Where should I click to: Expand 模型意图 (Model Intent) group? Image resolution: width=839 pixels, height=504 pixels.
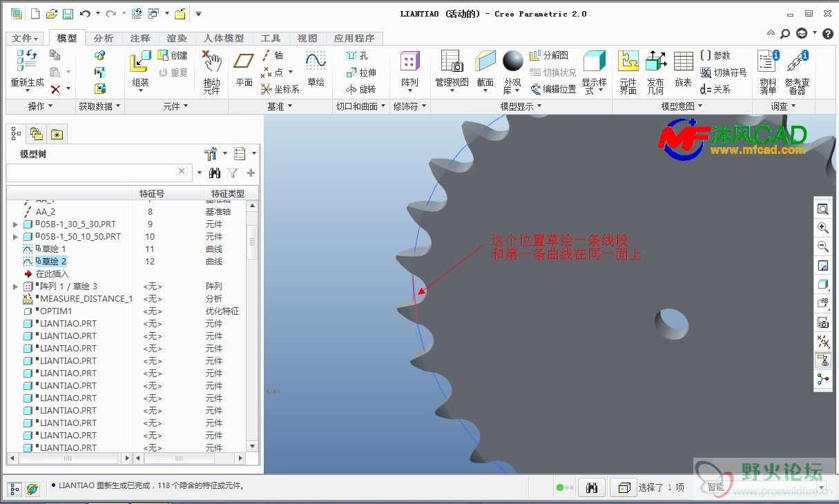[x=682, y=106]
